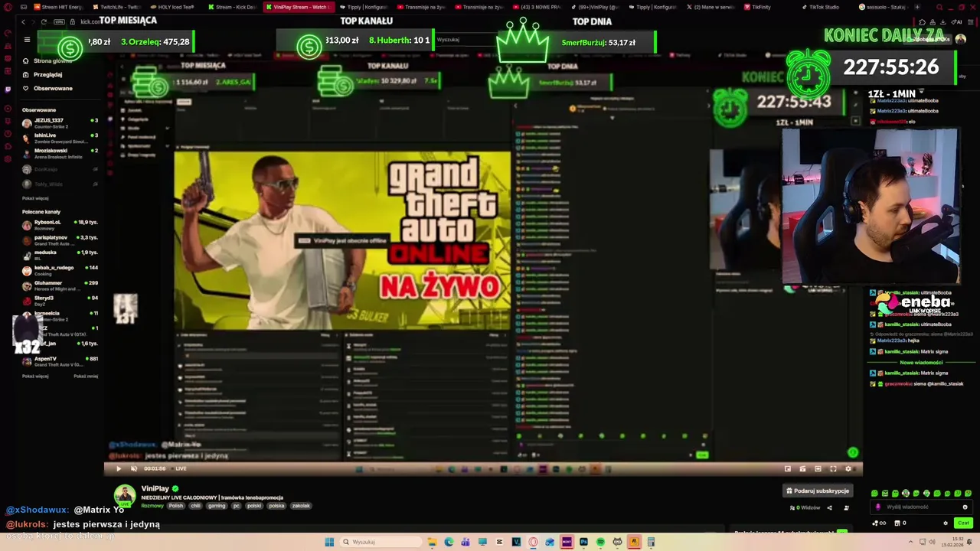
Task: Open Windows Start menu
Action: (x=329, y=542)
